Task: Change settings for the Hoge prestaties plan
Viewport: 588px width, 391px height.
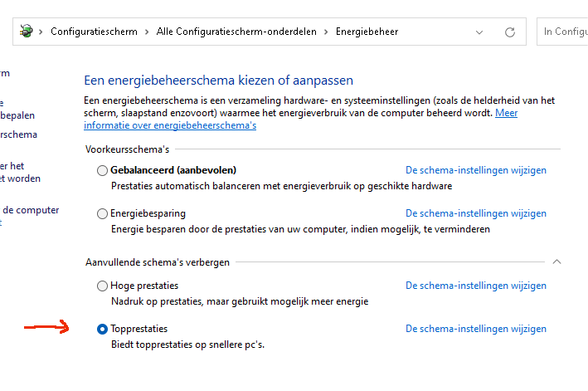Action: [x=476, y=286]
